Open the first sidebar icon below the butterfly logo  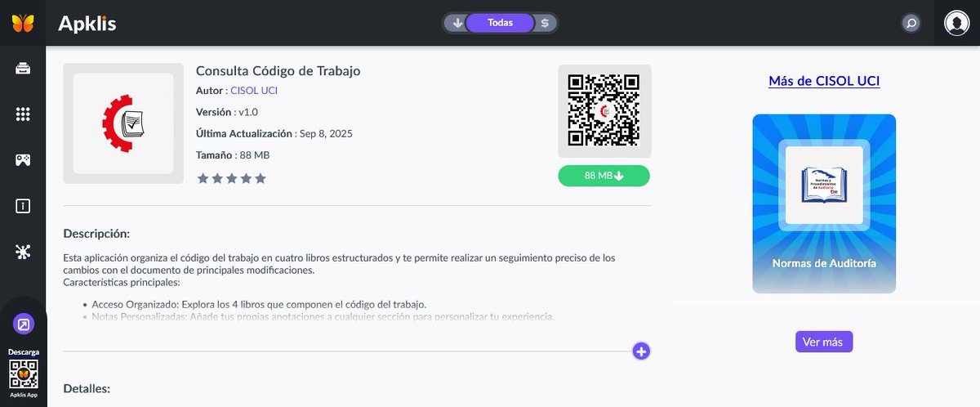point(23,69)
